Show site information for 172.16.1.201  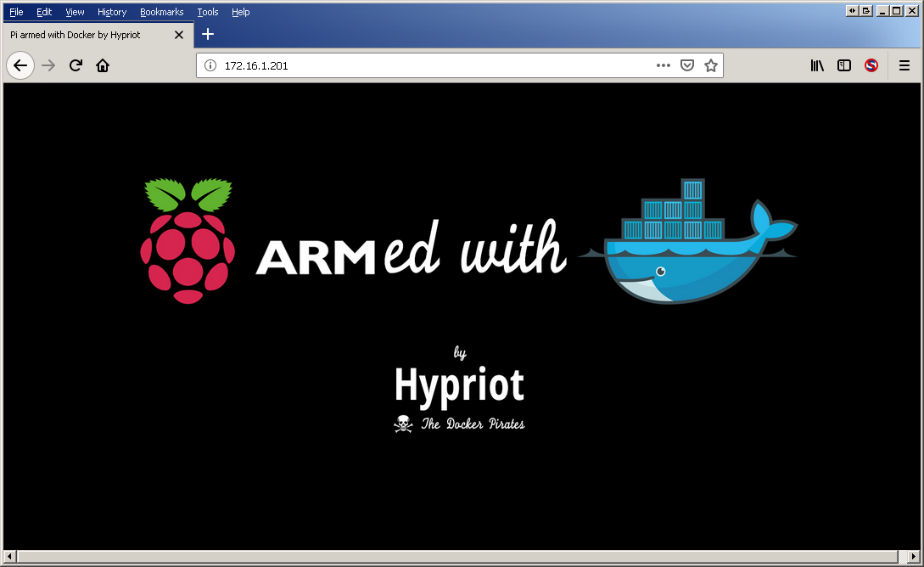point(210,65)
